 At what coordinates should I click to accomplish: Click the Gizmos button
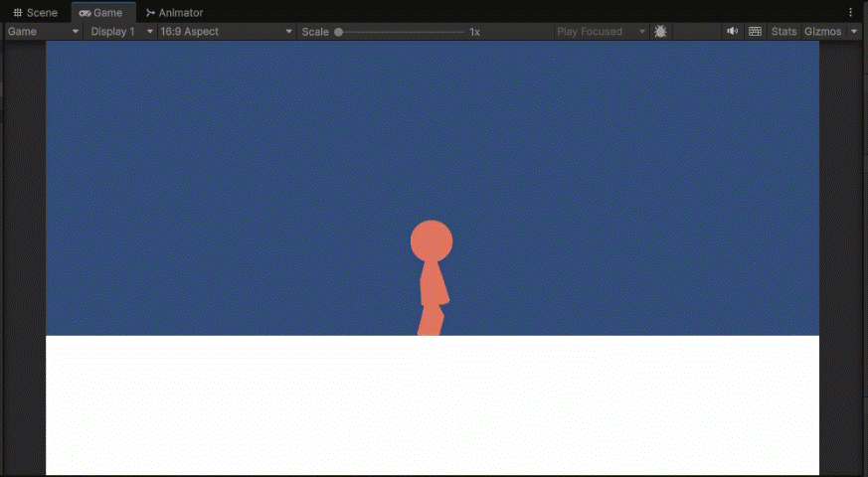(x=822, y=32)
